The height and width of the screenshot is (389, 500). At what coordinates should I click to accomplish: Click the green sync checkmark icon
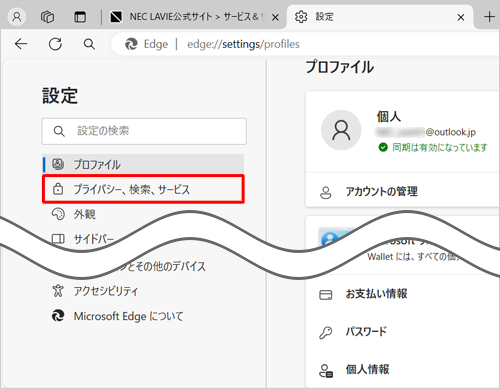[x=383, y=147]
